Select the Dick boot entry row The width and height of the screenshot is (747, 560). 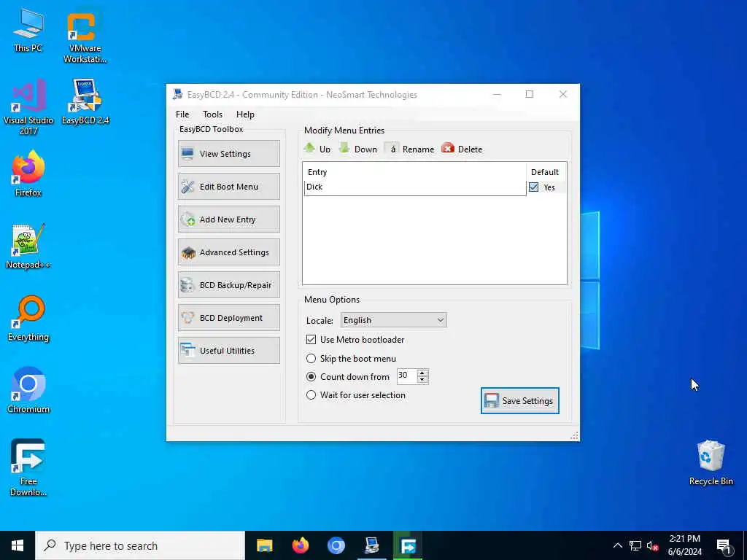pos(415,187)
